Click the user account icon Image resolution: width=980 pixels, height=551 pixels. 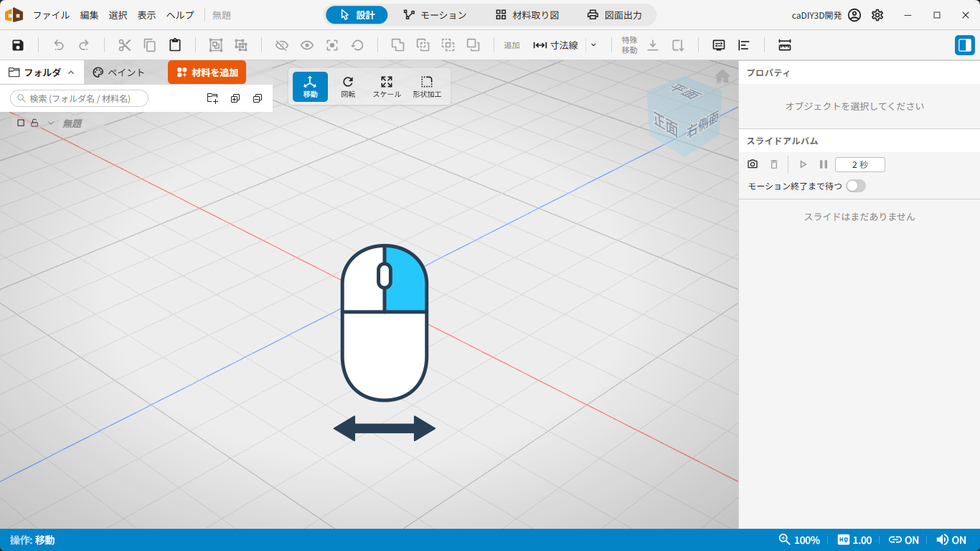click(x=854, y=15)
